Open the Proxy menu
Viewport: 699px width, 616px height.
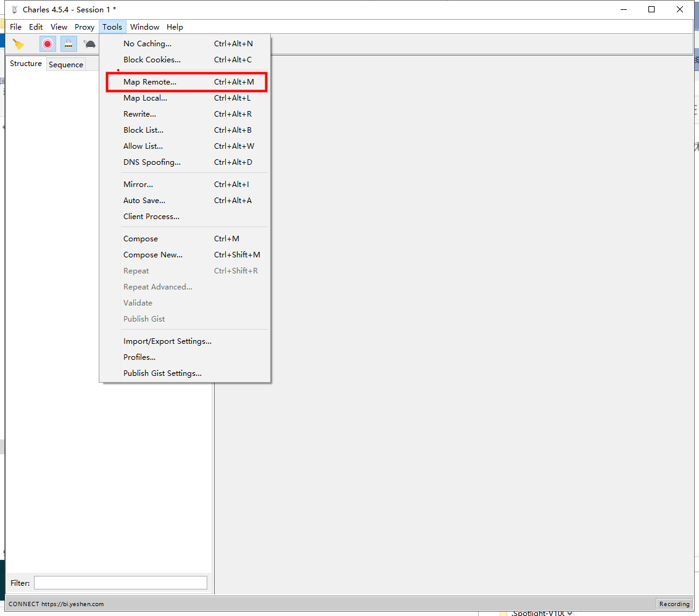[x=85, y=27]
